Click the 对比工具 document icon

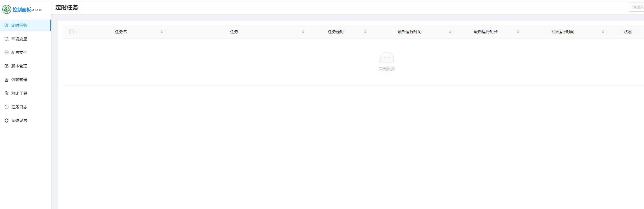[7, 93]
